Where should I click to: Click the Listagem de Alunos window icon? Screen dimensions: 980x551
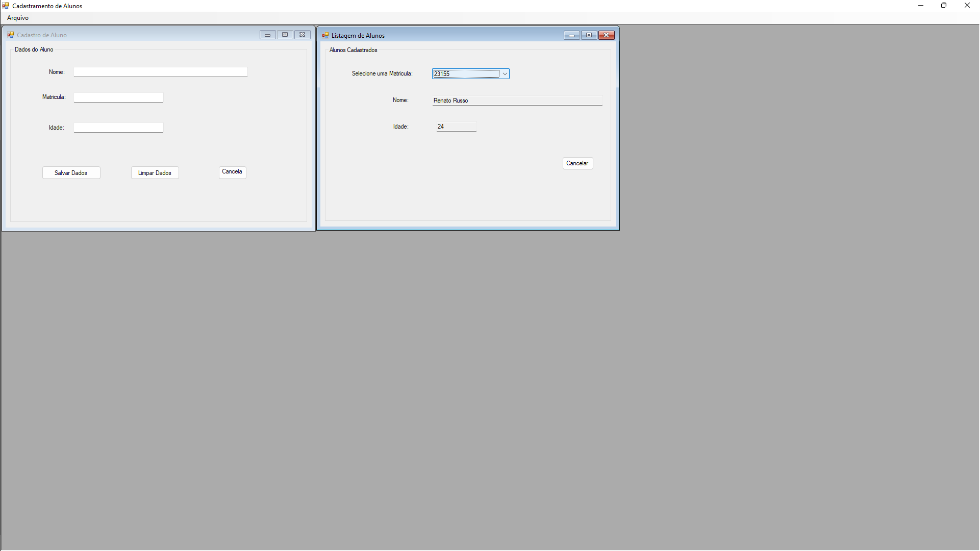click(x=325, y=36)
